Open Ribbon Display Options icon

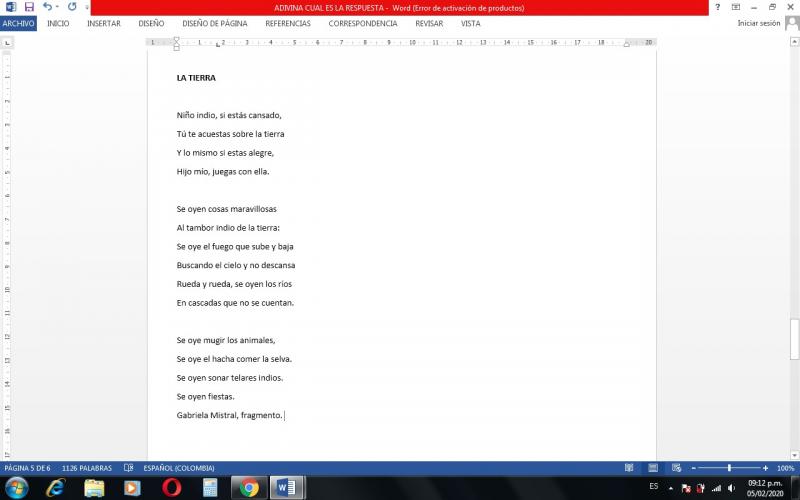point(736,7)
